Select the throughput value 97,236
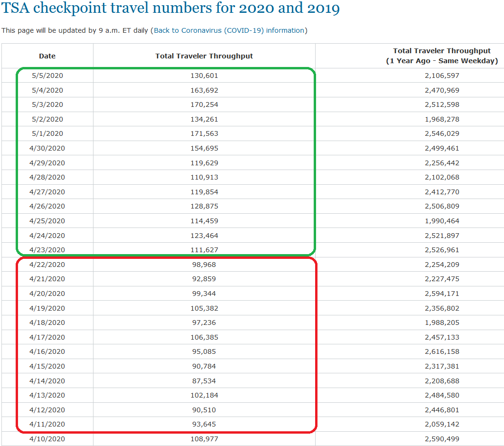 [x=204, y=323]
